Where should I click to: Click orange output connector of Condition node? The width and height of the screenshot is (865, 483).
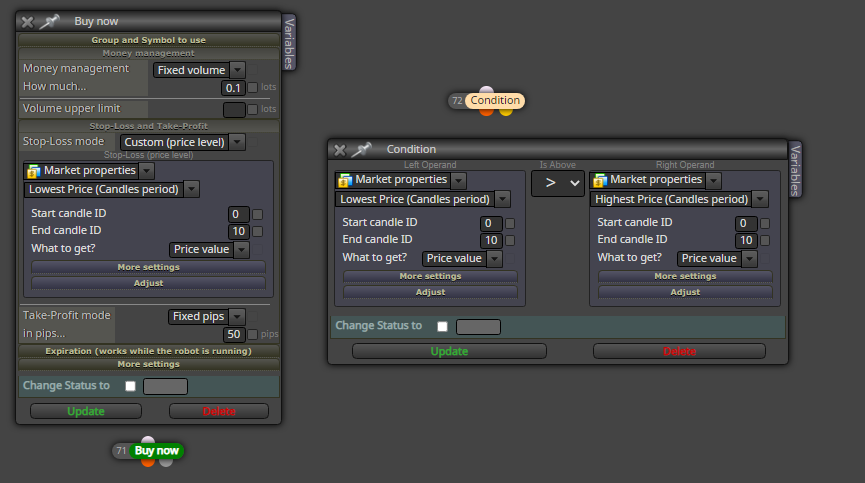click(x=486, y=111)
